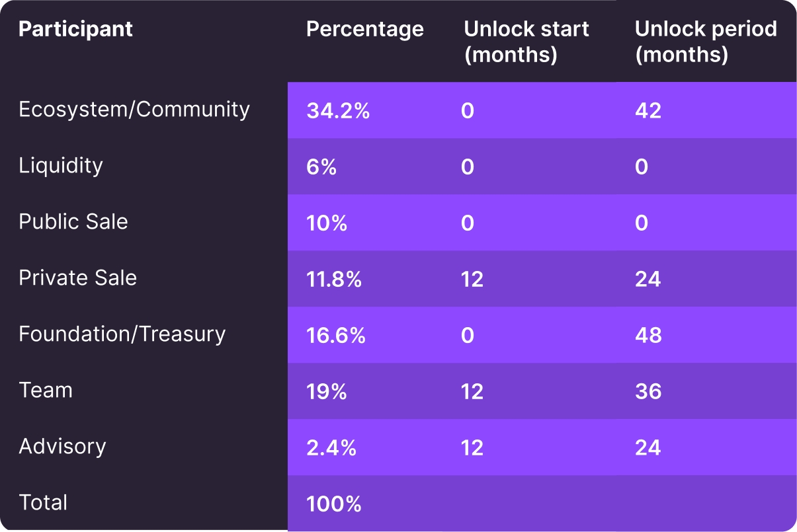Click the unlock period value 42
Screen dimensions: 797x532
[x=648, y=110]
